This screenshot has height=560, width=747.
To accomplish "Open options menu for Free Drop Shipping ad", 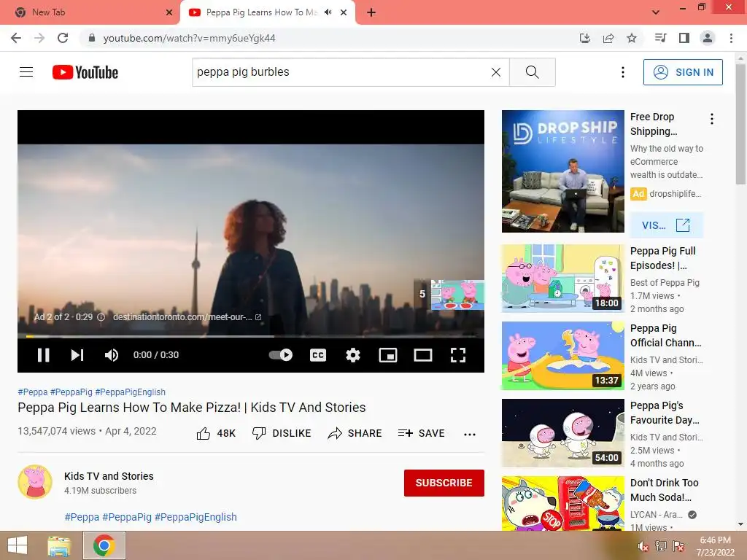I will click(x=712, y=119).
